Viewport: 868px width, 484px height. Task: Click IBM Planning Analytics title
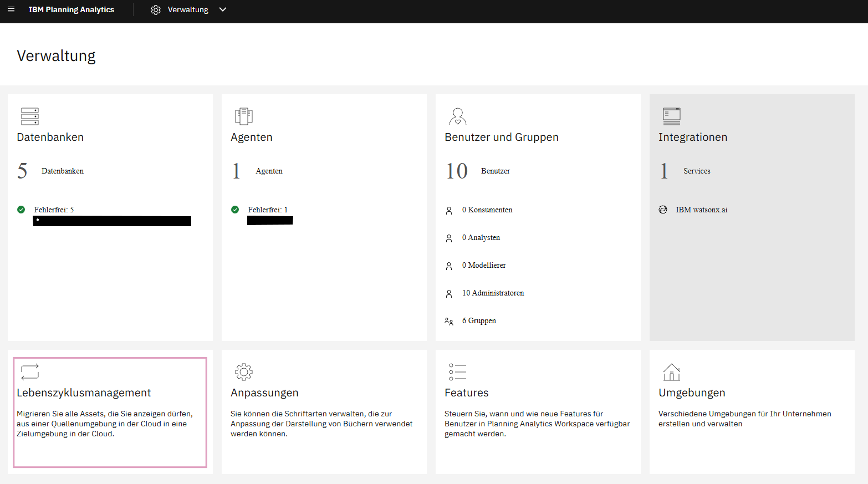[72, 9]
